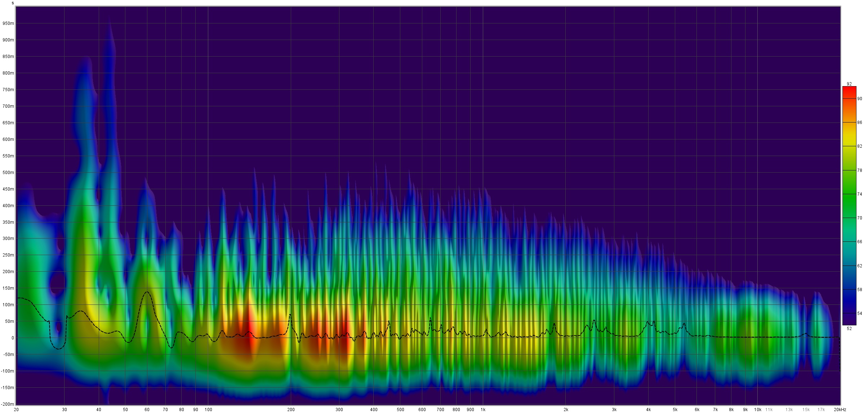Click the 500m label on time axis
The width and height of the screenshot is (868, 414).
coord(8,173)
